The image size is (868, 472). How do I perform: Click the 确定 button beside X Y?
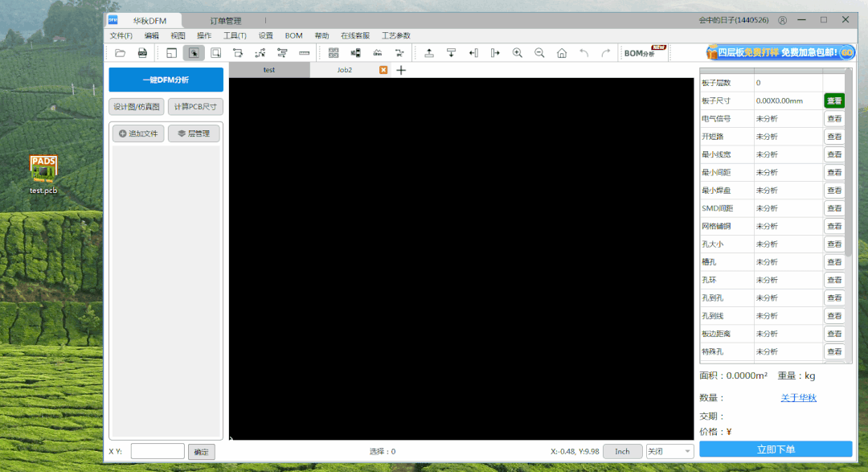(202, 452)
